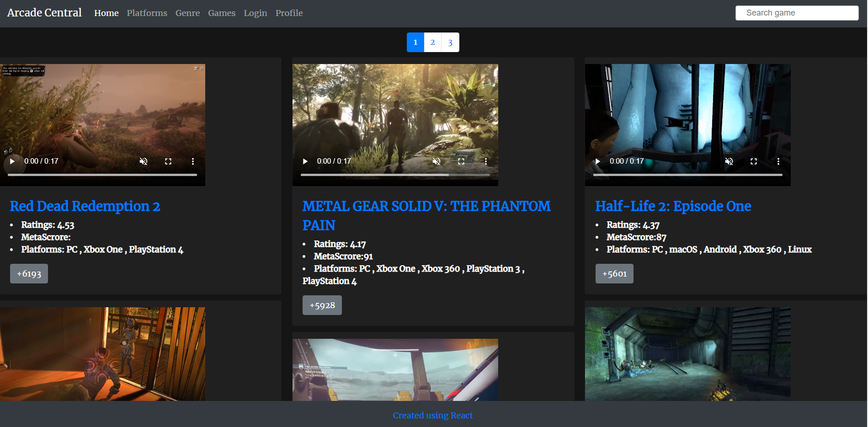This screenshot has width=868, height=427.
Task: Click the cockpit sky game thumbnail
Action: click(395, 370)
